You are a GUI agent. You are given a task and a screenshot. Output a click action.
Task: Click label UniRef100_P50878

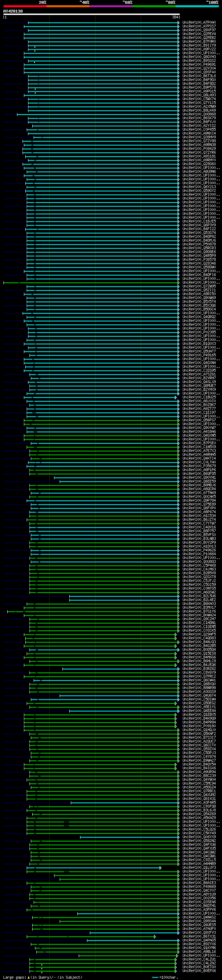(x=199, y=244)
